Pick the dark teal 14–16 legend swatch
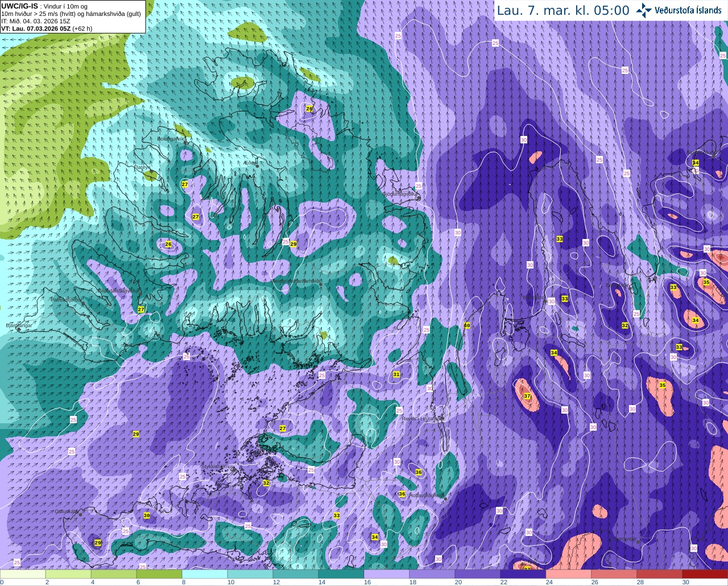This screenshot has width=728, height=586. [341, 574]
